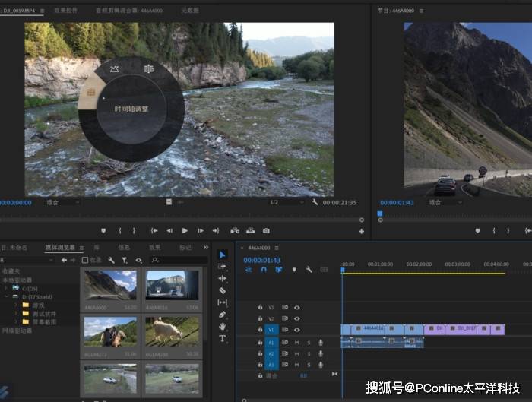Click 时间轴调整 in the radial menu
The height and width of the screenshot is (402, 532).
click(131, 109)
